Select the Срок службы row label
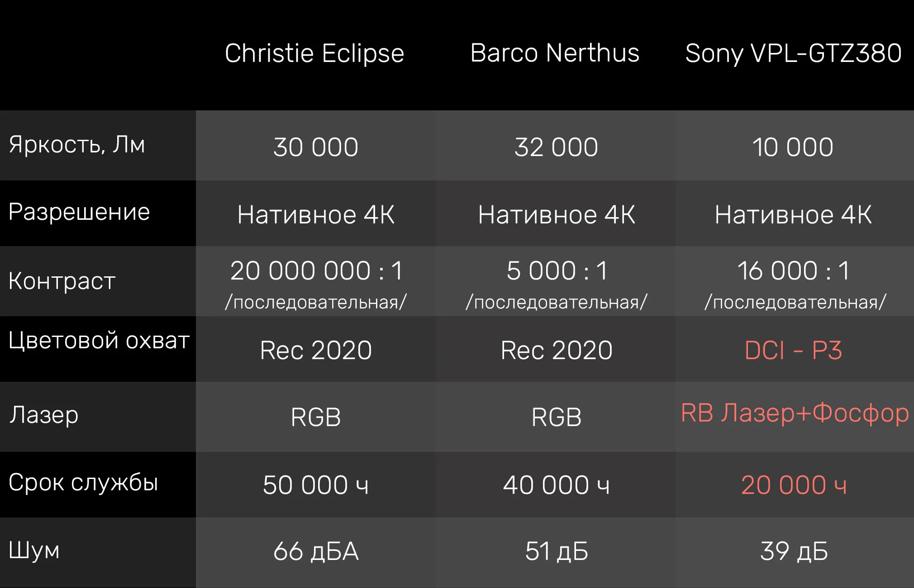This screenshot has width=914, height=588. (x=83, y=483)
